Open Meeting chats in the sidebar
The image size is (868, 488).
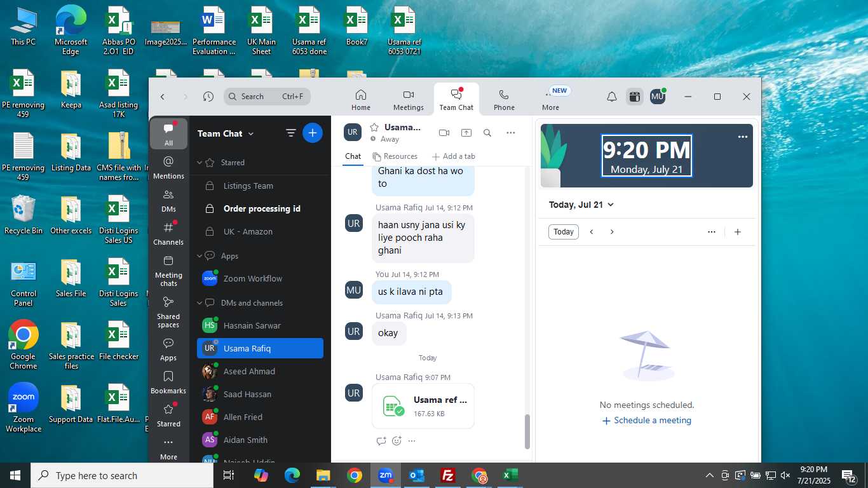pos(168,270)
